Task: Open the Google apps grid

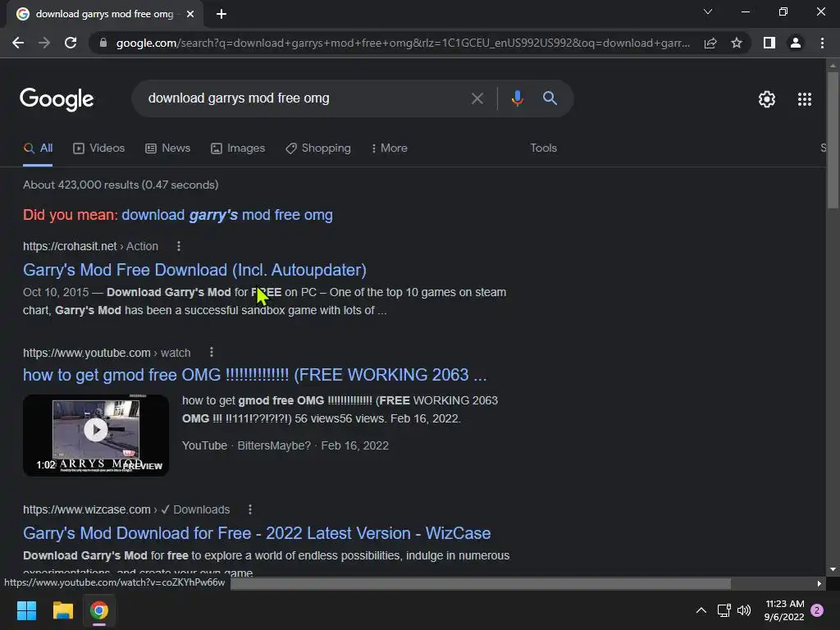Action: pos(804,99)
